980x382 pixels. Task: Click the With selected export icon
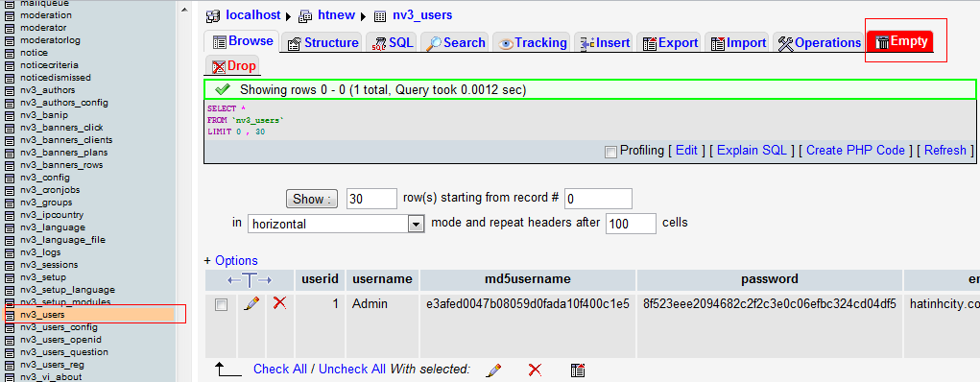click(578, 370)
